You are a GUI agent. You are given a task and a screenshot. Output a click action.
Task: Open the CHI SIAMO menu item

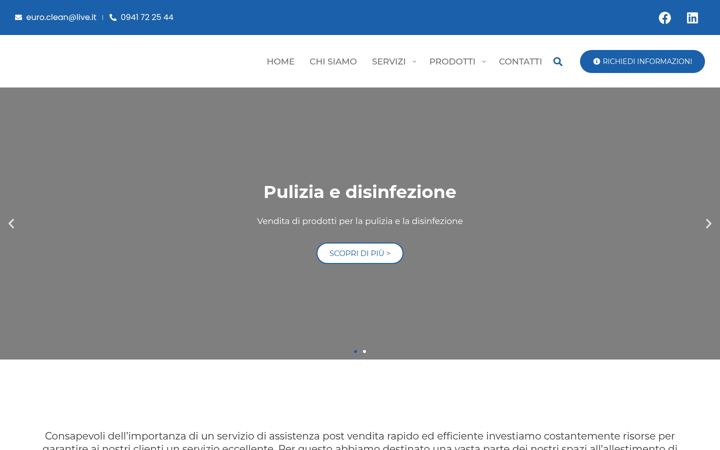click(x=333, y=62)
